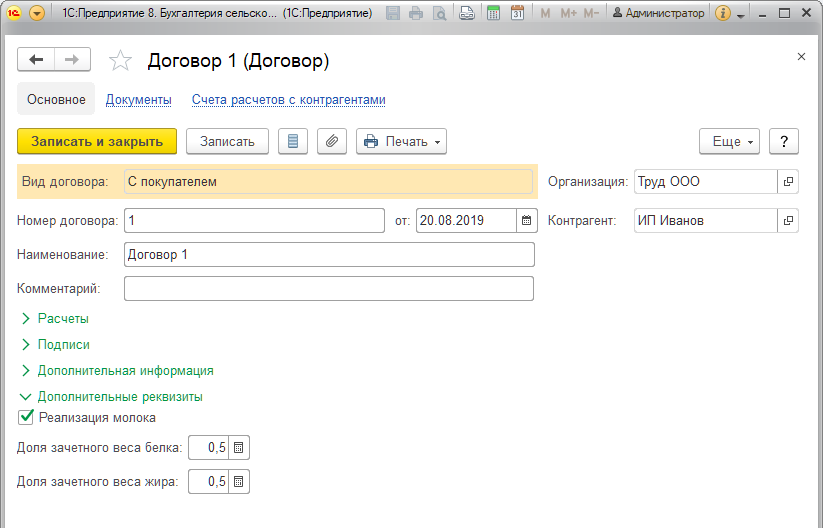Click the get link icon in title bar
Image resolution: width=823 pixels, height=528 pixels.
[467, 13]
